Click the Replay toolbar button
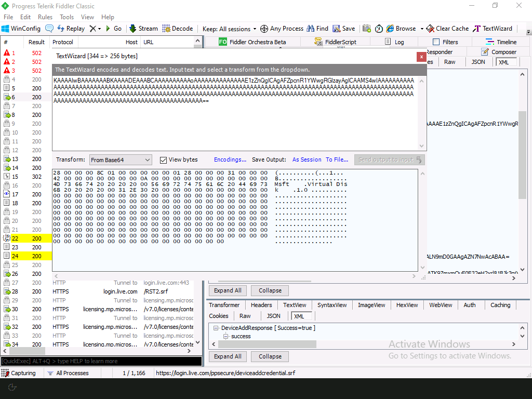This screenshot has width=532, height=399. coord(71,29)
